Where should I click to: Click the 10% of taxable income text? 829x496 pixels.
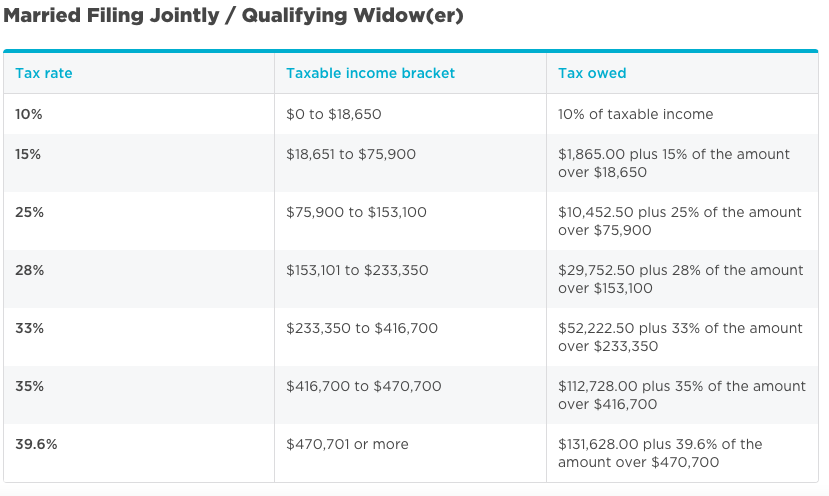coord(635,114)
